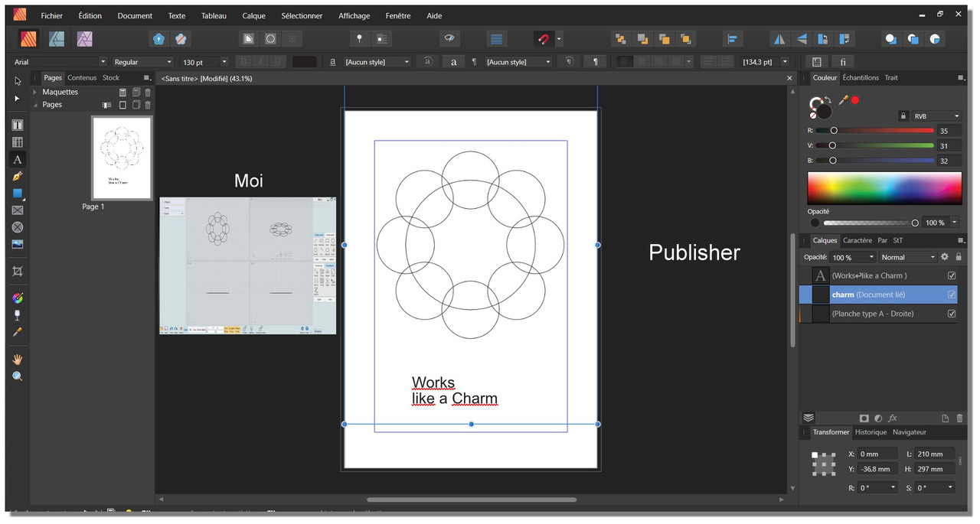Click the X position field in Transformer
This screenshot has height=524, width=980.
tap(877, 454)
